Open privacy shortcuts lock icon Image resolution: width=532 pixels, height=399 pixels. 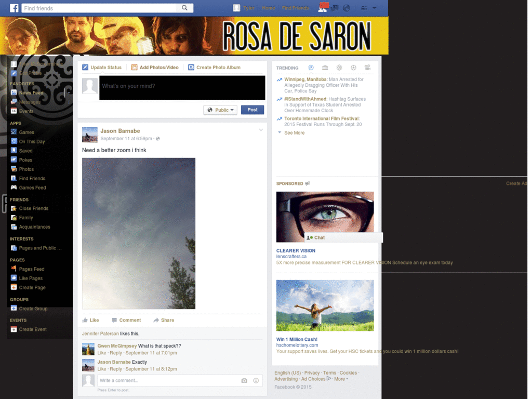(x=364, y=8)
